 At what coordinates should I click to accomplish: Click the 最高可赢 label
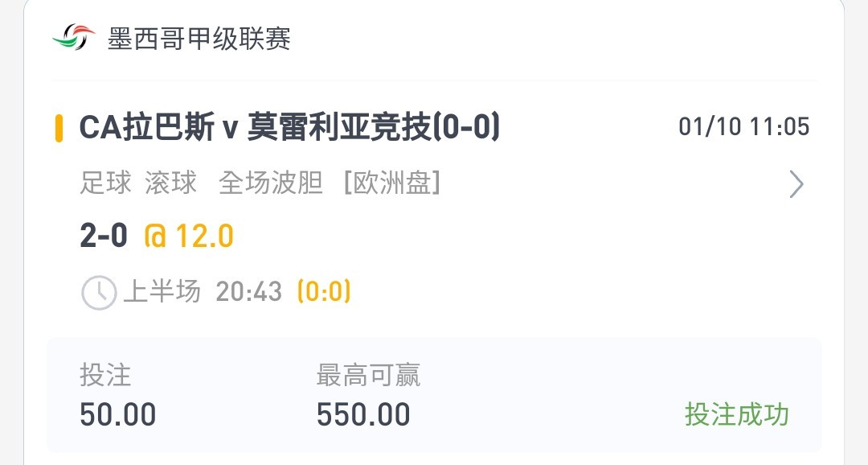(x=369, y=375)
